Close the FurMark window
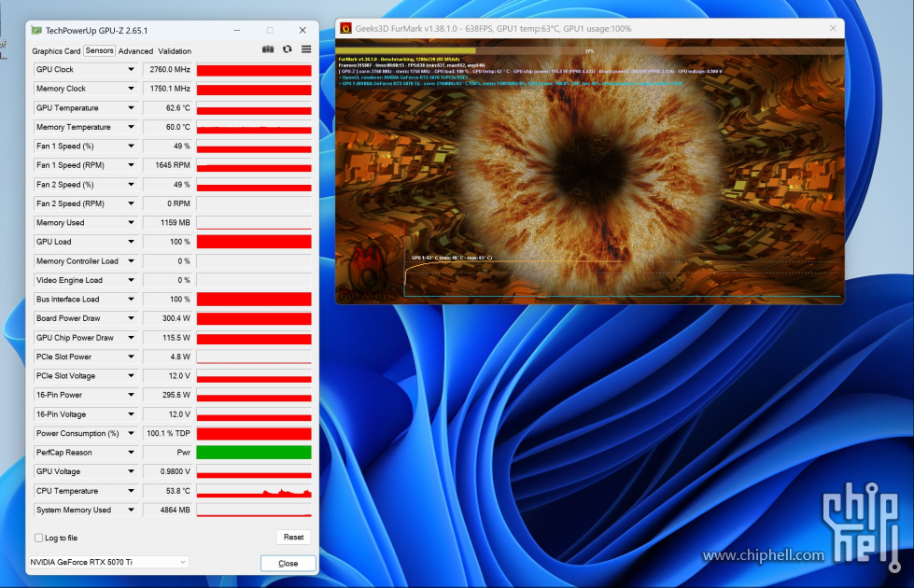Viewport: 914px width, 588px height. [833, 28]
